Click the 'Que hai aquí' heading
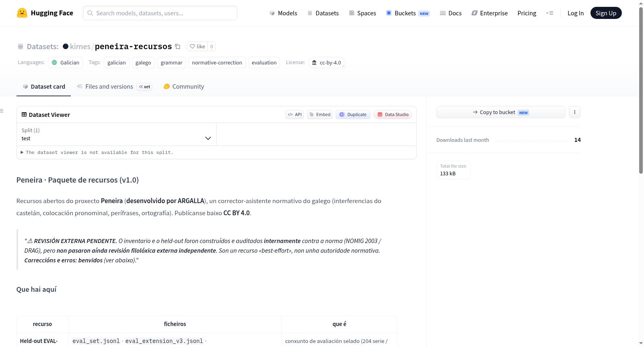The image size is (644, 347). 37,289
